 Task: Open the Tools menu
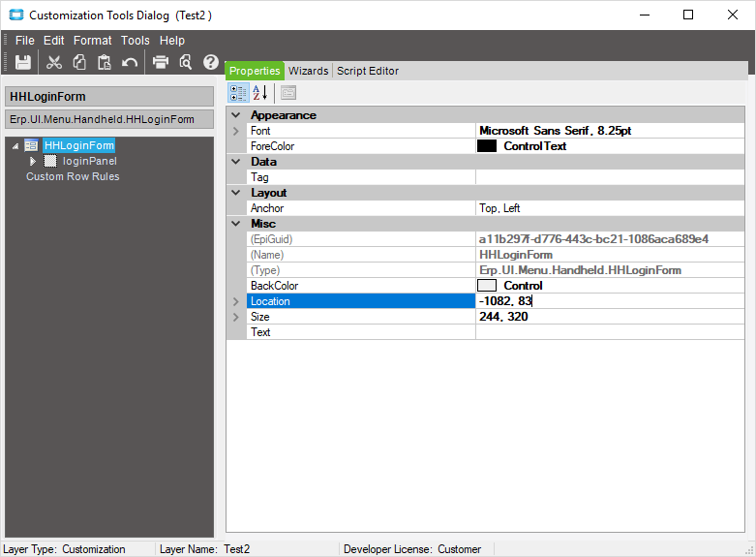pos(136,41)
